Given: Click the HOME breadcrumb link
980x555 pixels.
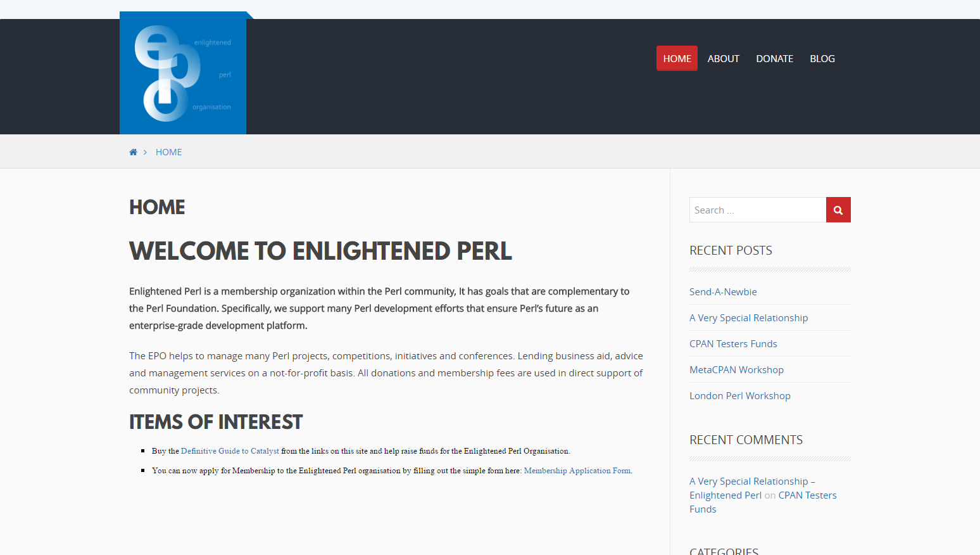Looking at the screenshot, I should click(x=168, y=152).
